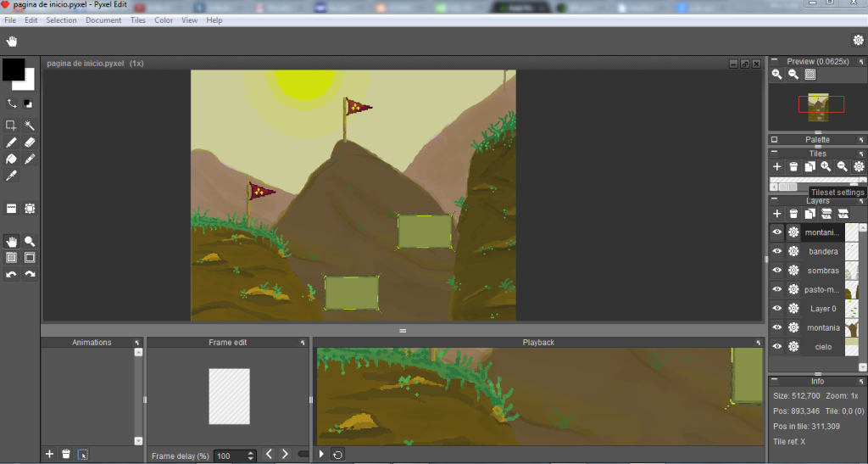Select the tile selection frame tool
This screenshot has width=868, height=464.
pos(30,209)
